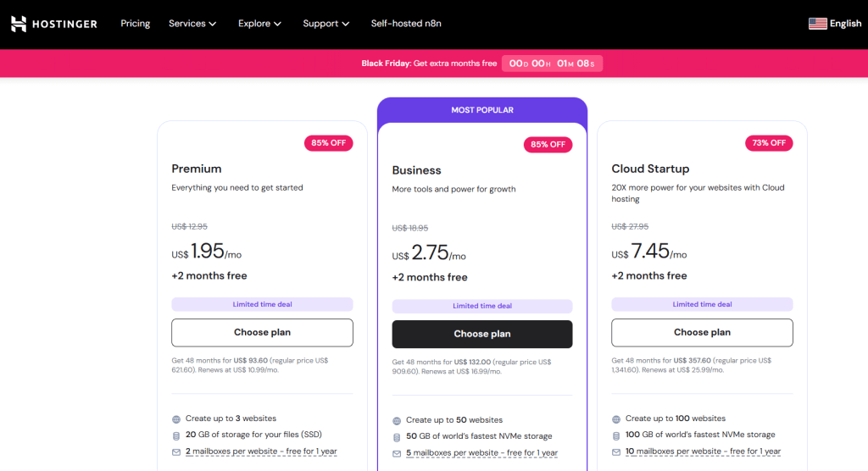Click 5 mailboxes per website link
Image resolution: width=868 pixels, height=471 pixels.
pos(481,453)
